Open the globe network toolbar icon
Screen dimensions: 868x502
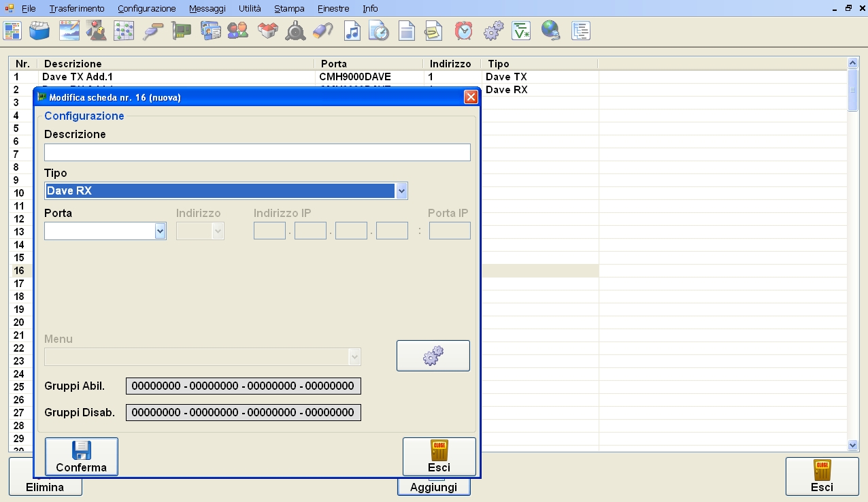pos(550,31)
